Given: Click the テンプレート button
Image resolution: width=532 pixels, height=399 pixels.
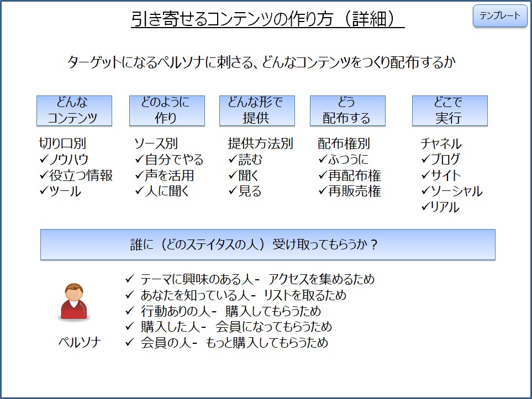Looking at the screenshot, I should coord(500,15).
